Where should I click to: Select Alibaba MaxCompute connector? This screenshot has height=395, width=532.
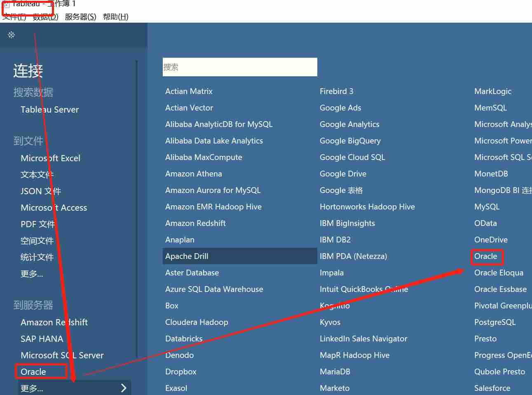pos(204,157)
